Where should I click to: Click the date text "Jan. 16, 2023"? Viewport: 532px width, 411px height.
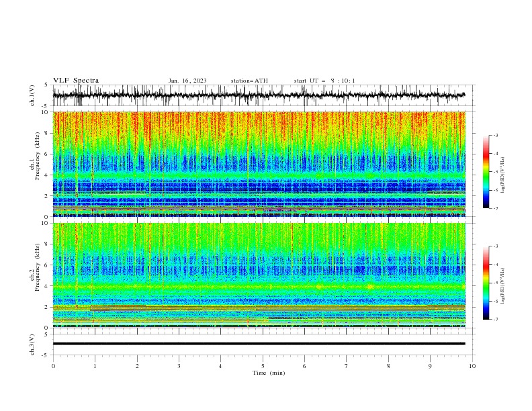(187, 81)
